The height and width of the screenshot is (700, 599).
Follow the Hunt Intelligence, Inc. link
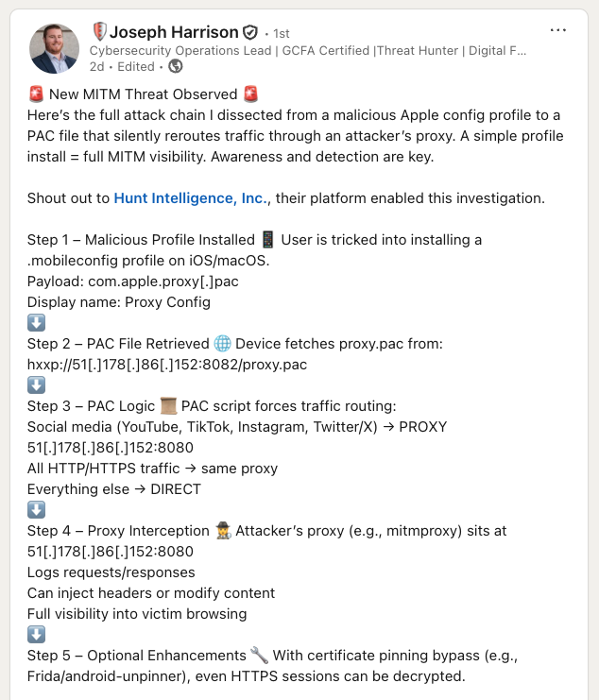point(190,198)
